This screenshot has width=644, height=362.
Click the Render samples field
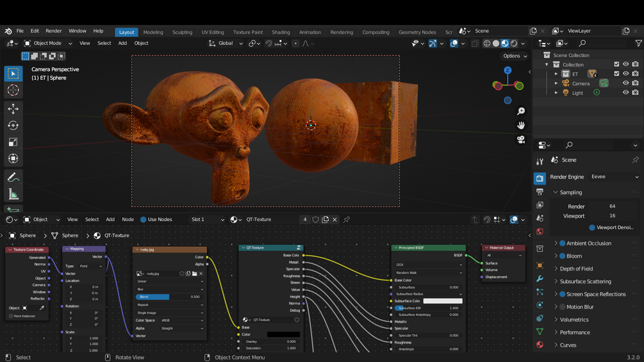point(612,206)
